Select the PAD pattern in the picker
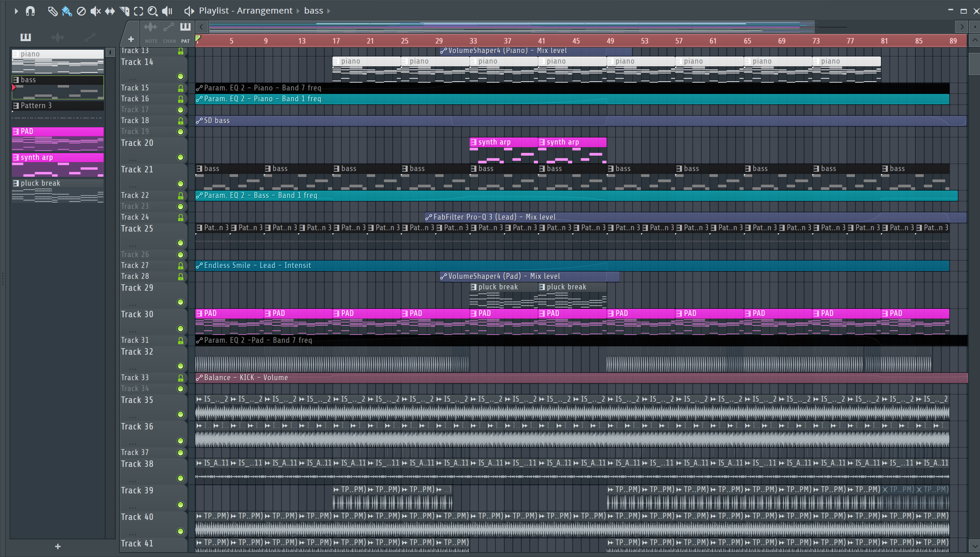The width and height of the screenshot is (980, 557). 58,139
